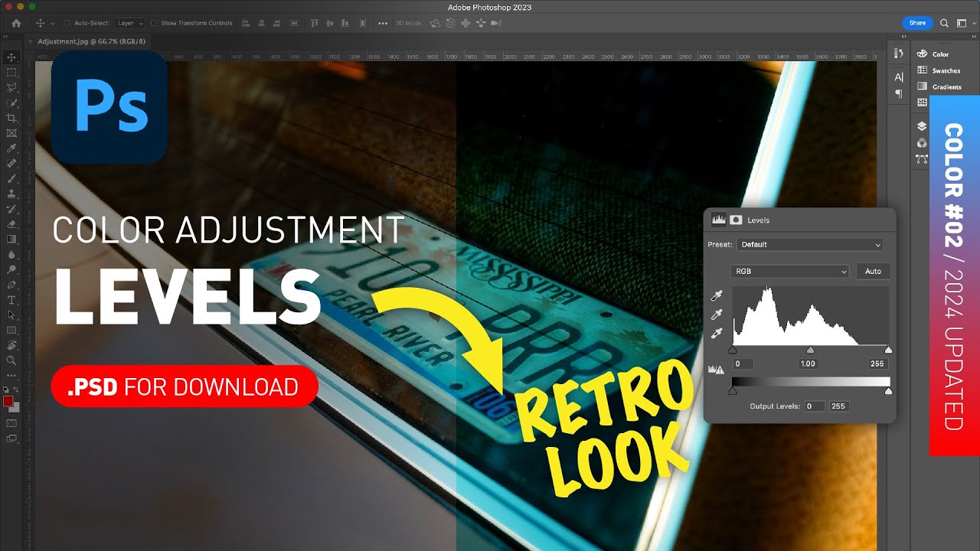980x551 pixels.
Task: Select the Clone Stamp tool
Action: (x=11, y=193)
